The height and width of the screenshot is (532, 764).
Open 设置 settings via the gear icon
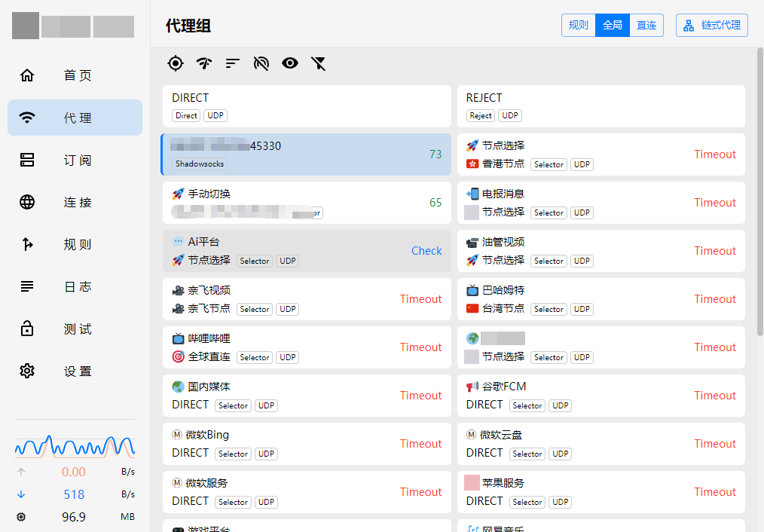(x=27, y=371)
